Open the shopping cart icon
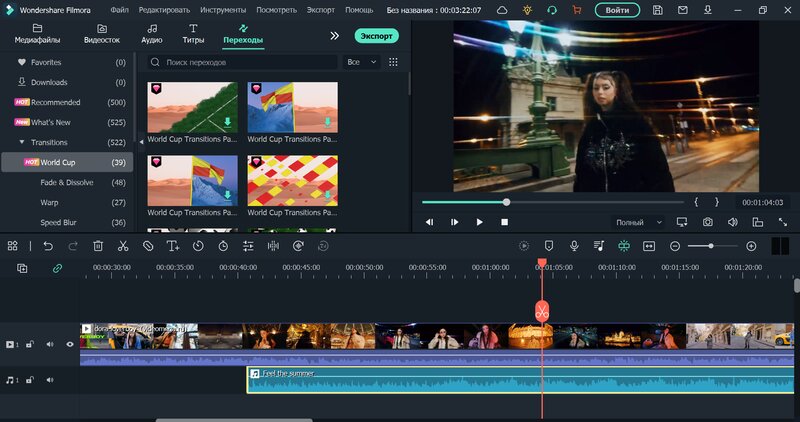The width and height of the screenshot is (800, 422). [x=577, y=10]
